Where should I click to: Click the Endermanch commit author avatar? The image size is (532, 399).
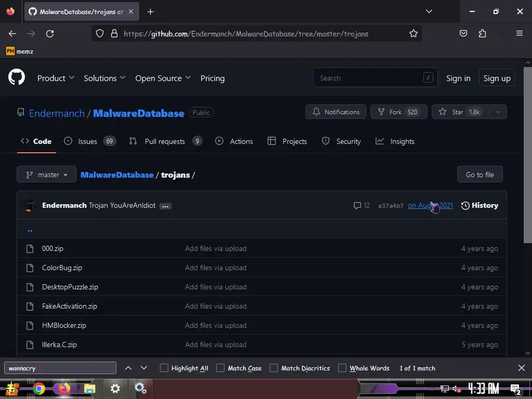[x=30, y=205]
